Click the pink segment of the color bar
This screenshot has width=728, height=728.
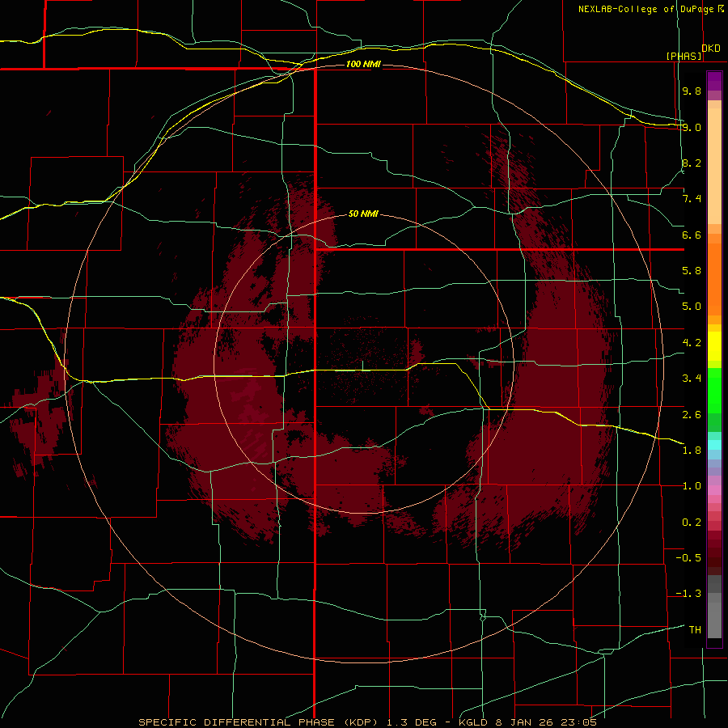coord(714,490)
